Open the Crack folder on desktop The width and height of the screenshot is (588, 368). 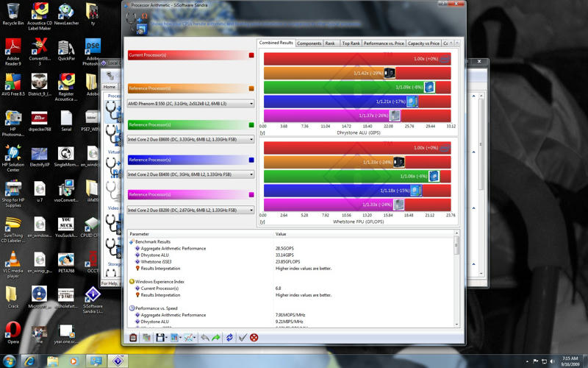pyautogui.click(x=13, y=297)
